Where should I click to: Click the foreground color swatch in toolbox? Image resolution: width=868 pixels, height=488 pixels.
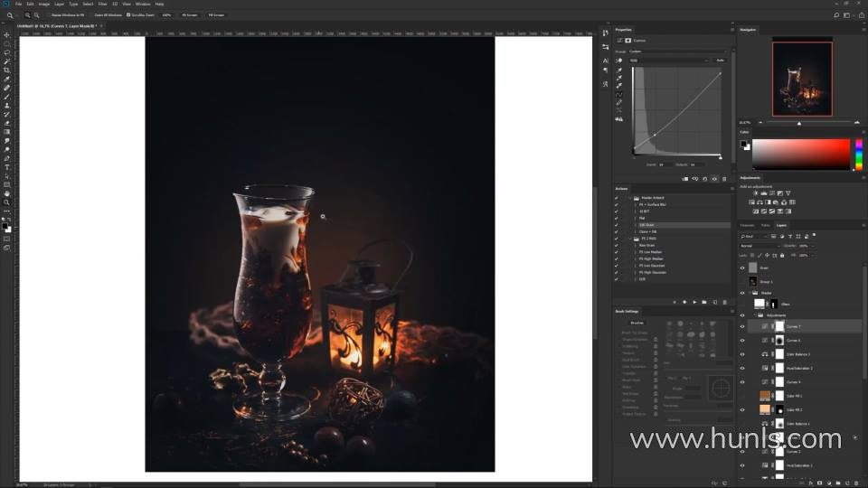(x=5, y=227)
